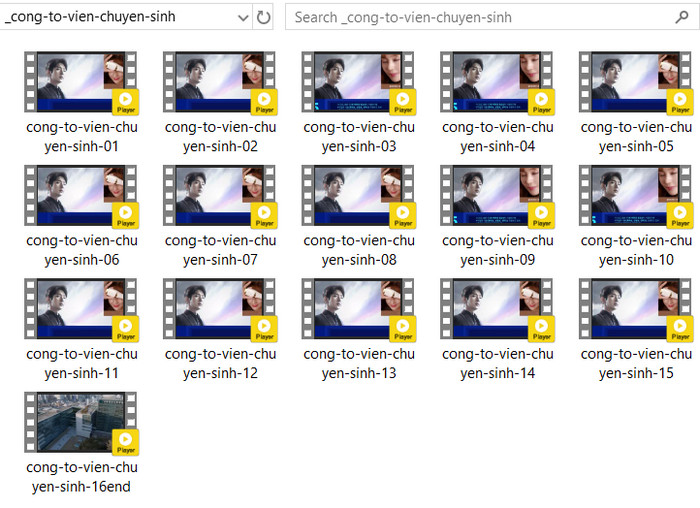Select video file cong-to-vien-chuyen-sinh-08 thumbnail

[x=358, y=196]
